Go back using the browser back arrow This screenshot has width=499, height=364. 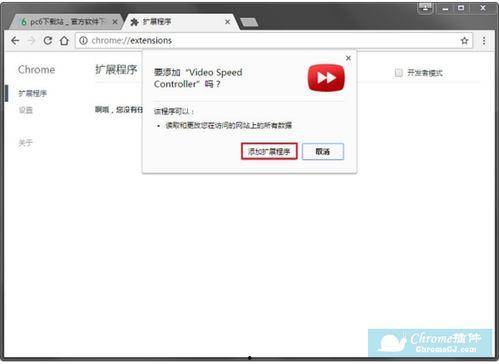coord(15,41)
